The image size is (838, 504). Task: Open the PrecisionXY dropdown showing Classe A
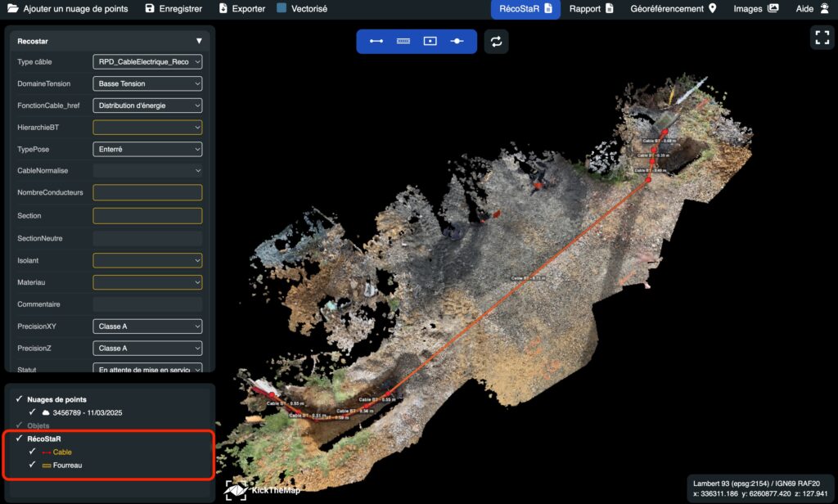pyautogui.click(x=147, y=326)
